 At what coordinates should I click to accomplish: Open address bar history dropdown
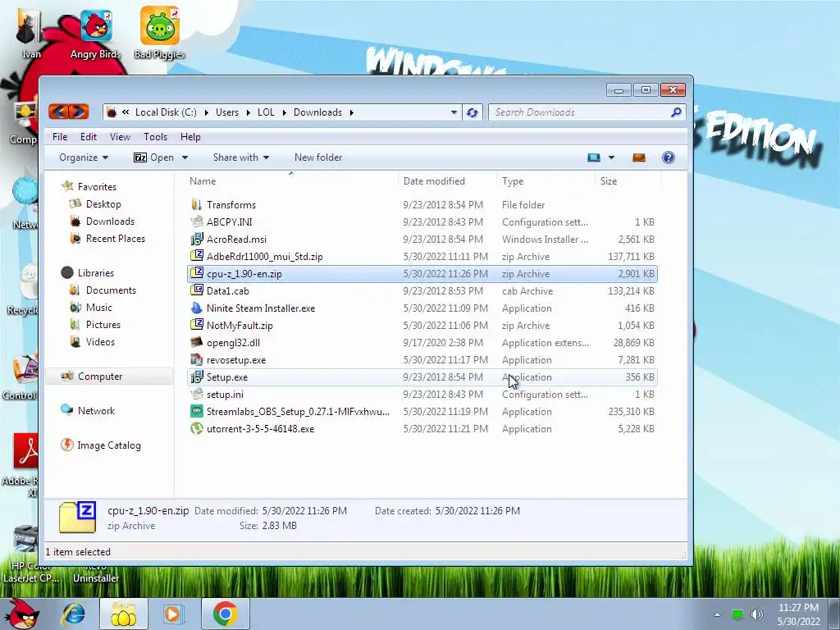[x=454, y=112]
